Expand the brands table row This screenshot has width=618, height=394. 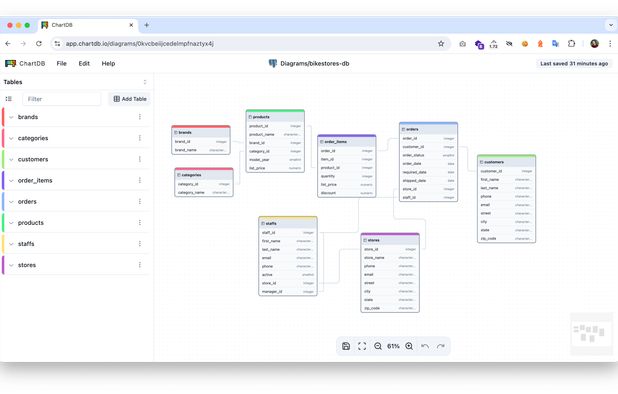point(11,117)
